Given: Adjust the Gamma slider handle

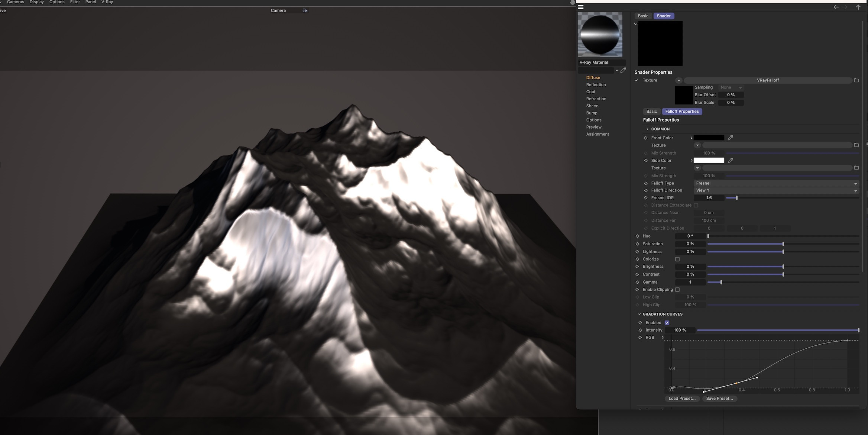Looking at the screenshot, I should pyautogui.click(x=721, y=282).
